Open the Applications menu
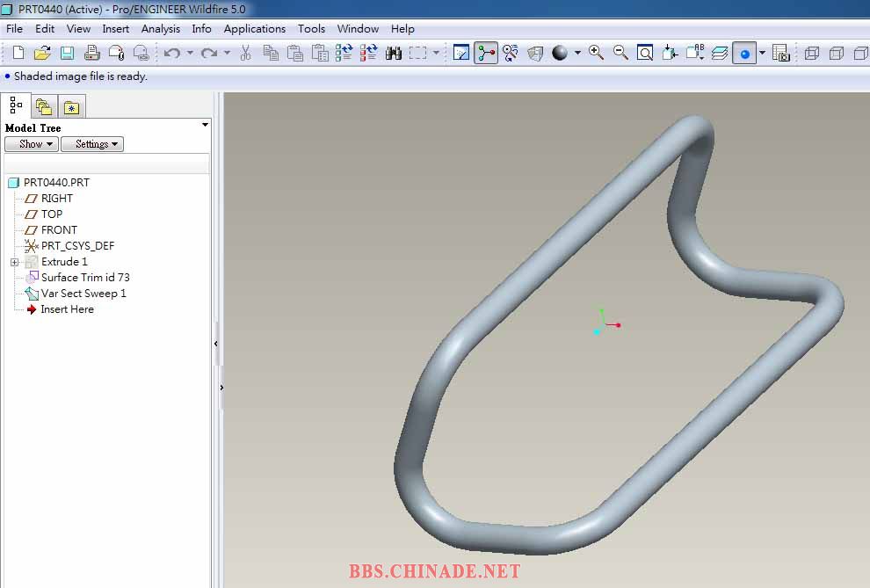The image size is (870, 588). pos(254,29)
